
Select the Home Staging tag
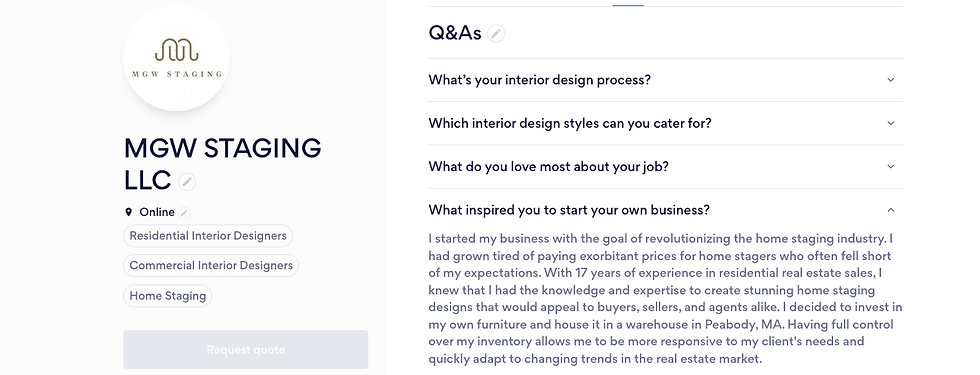pyautogui.click(x=168, y=296)
